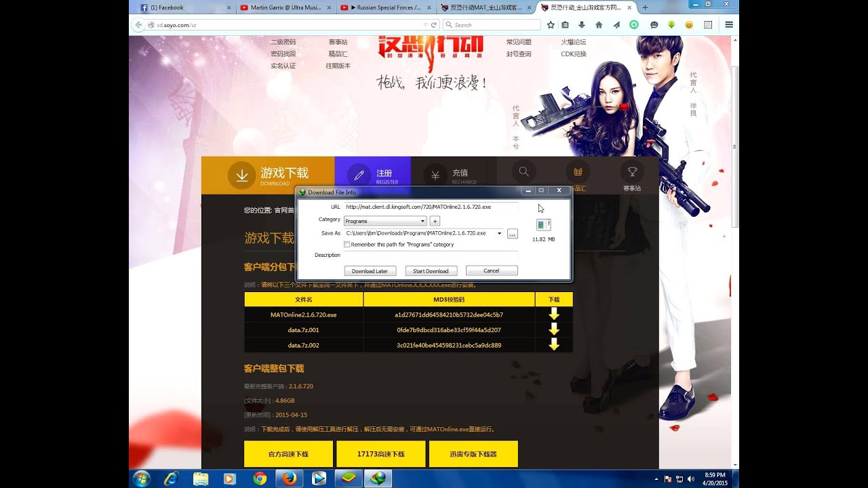Click the browser address bar

tap(285, 25)
